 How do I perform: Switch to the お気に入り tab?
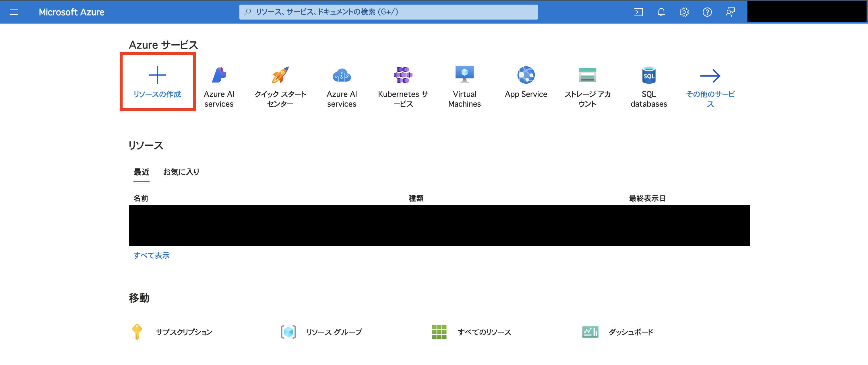click(181, 172)
